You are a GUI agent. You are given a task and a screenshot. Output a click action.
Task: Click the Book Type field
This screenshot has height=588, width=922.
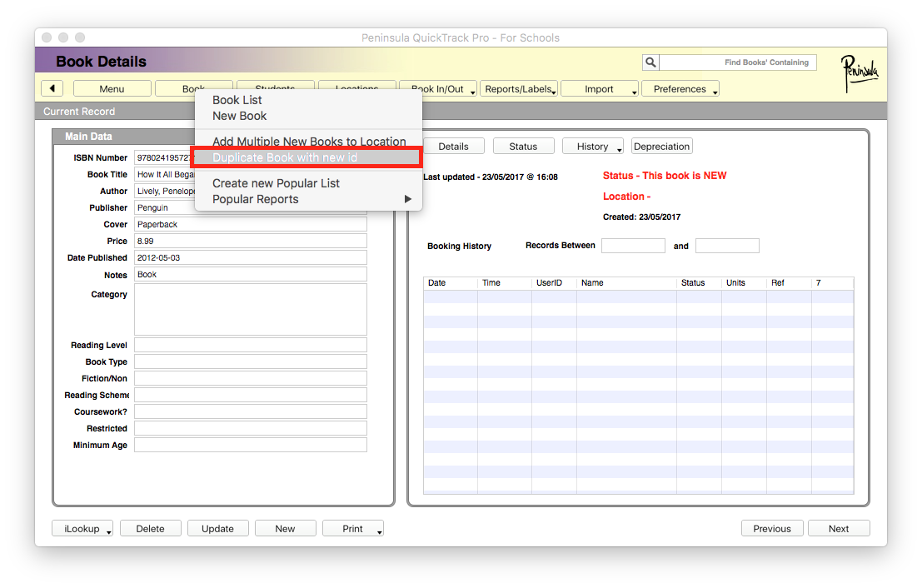point(251,361)
